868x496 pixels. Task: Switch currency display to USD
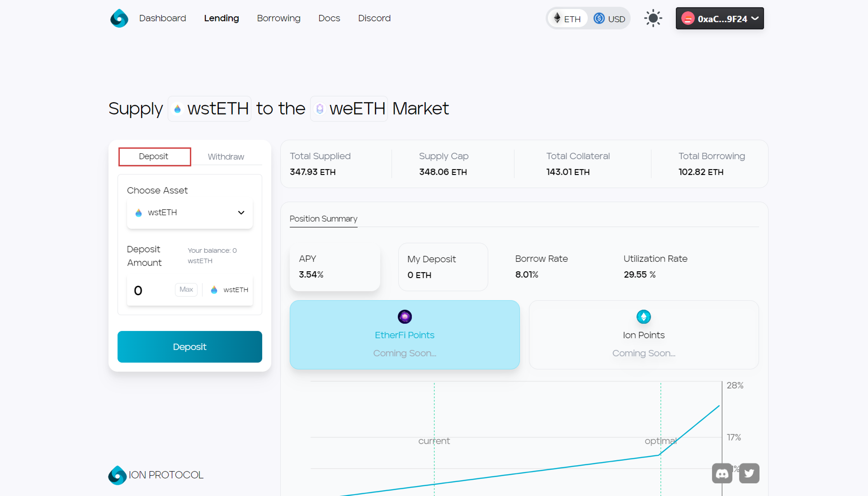click(610, 19)
